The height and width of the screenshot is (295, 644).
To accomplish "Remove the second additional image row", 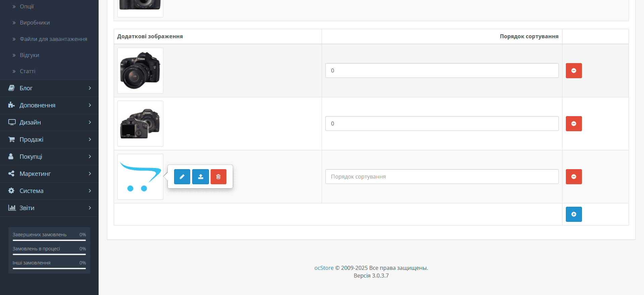I will [x=574, y=124].
